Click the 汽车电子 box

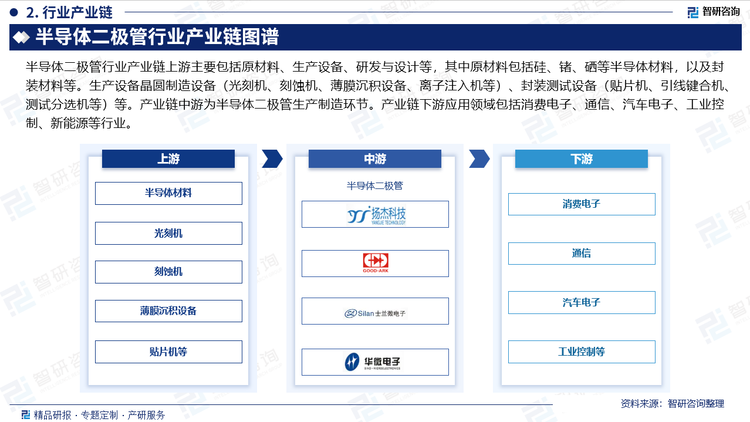[582, 302]
